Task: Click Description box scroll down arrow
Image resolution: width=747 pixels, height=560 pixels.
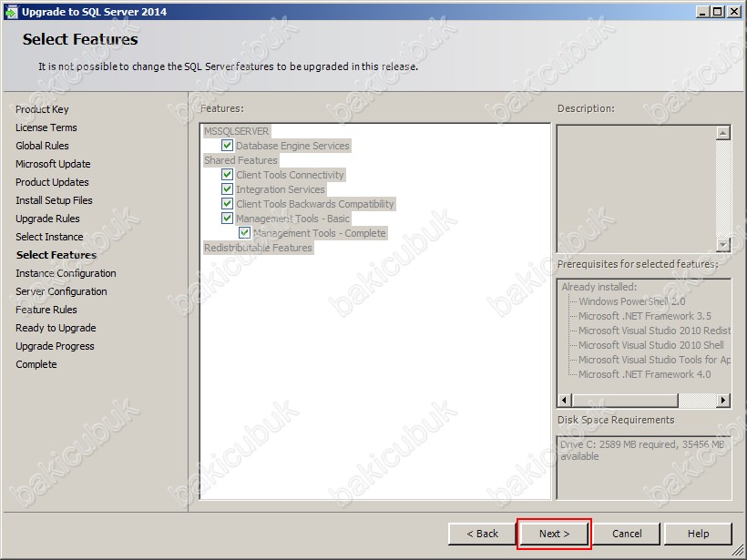Action: coord(723,245)
